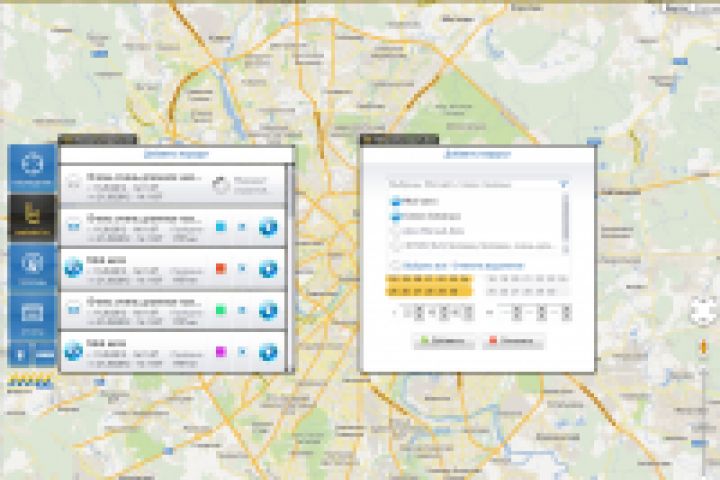Toggle the select-all checkbox with blue link label
Image resolution: width=720 pixels, height=480 pixels.
point(395,265)
